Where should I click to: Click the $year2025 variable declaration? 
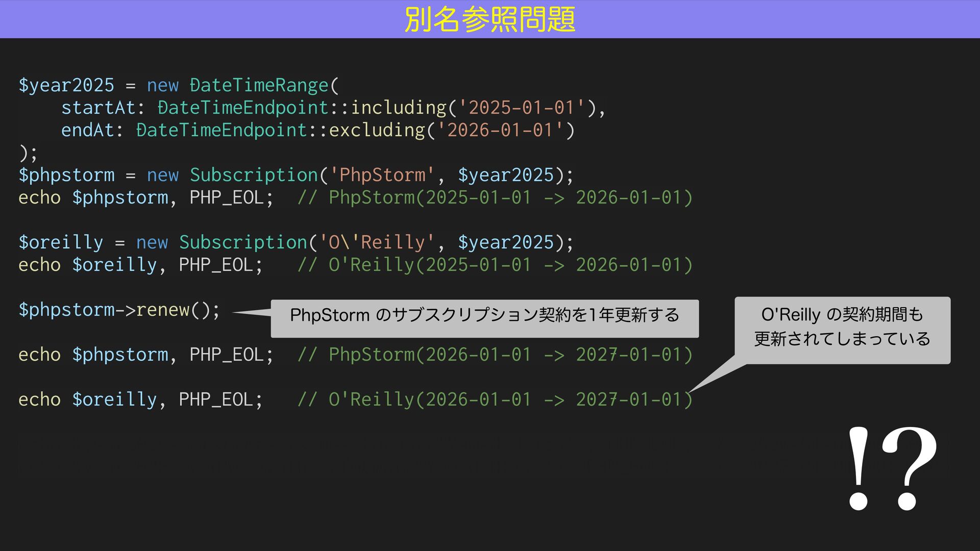66,85
